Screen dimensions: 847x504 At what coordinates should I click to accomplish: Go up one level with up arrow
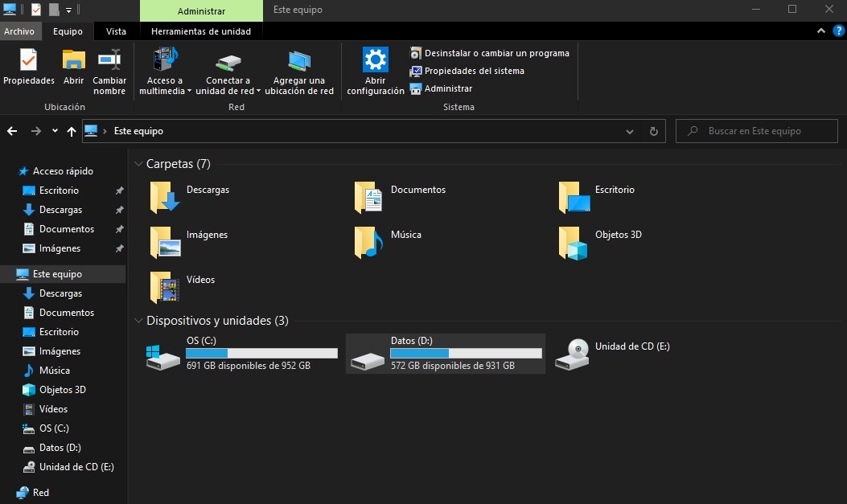point(72,131)
